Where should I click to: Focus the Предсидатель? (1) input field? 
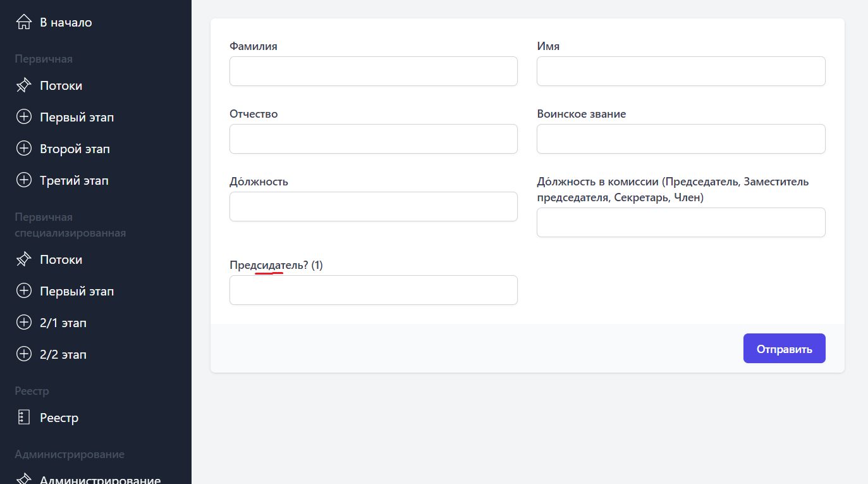[373, 290]
